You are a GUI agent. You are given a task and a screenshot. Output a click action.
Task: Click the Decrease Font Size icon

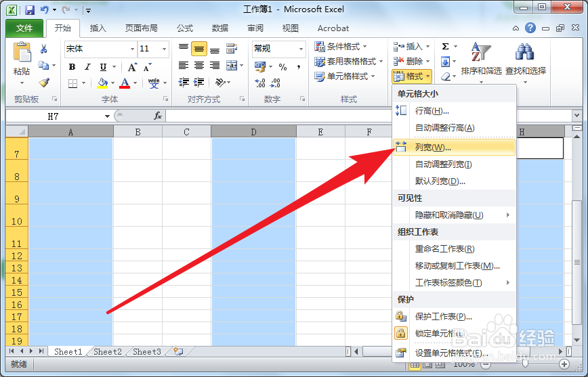148,67
